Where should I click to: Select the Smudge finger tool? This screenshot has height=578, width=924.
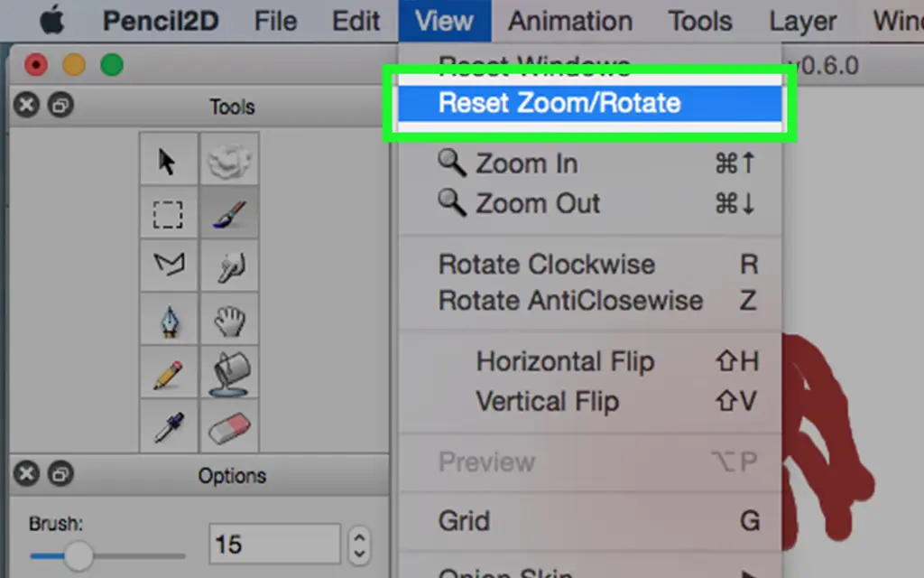coord(229,266)
